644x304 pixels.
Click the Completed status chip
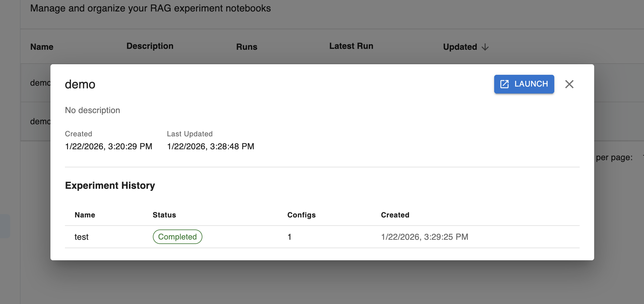click(177, 237)
